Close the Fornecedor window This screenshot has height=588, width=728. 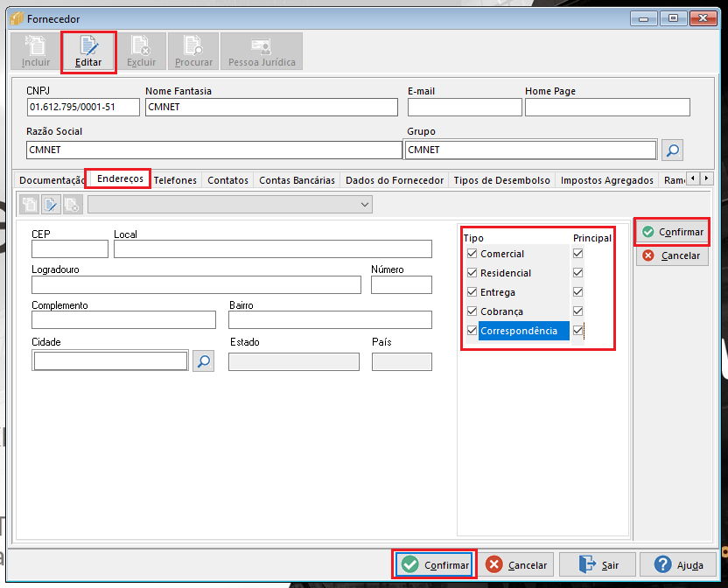tap(703, 18)
